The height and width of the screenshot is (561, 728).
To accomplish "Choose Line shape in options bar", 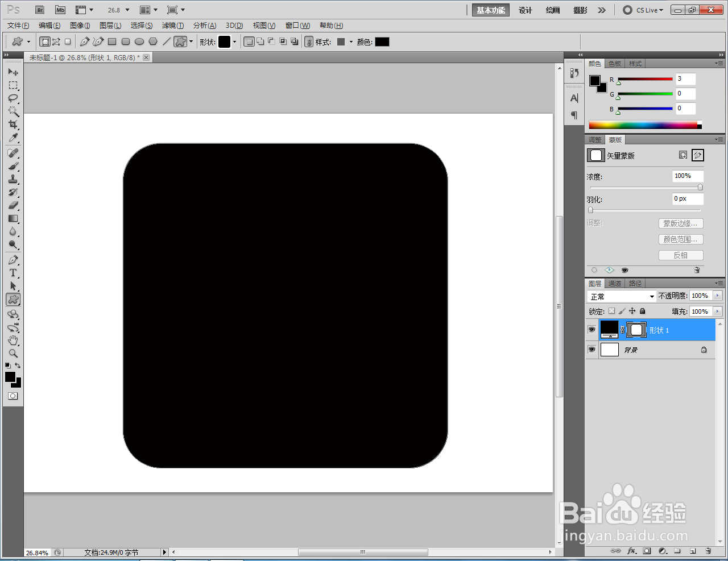I will pyautogui.click(x=167, y=41).
